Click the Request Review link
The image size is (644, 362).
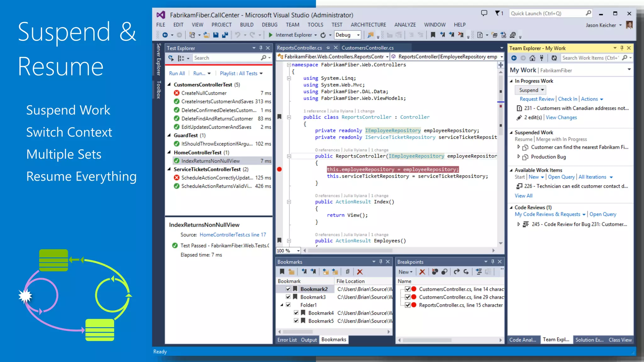click(x=537, y=99)
